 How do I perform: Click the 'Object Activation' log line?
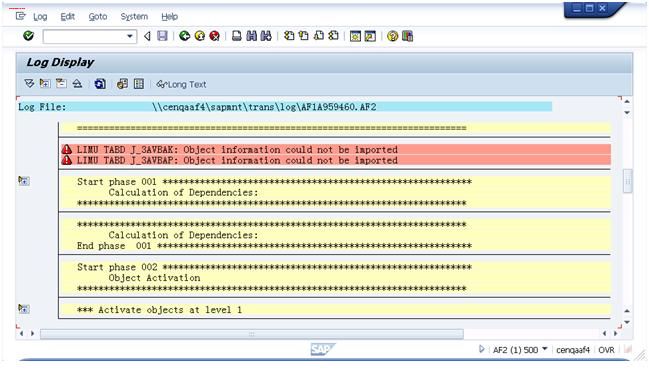pyautogui.click(x=154, y=278)
